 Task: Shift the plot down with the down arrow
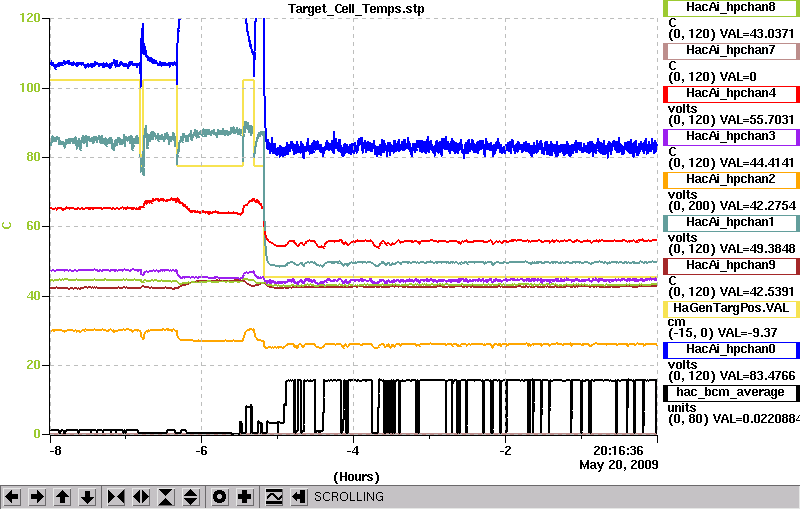[88, 496]
